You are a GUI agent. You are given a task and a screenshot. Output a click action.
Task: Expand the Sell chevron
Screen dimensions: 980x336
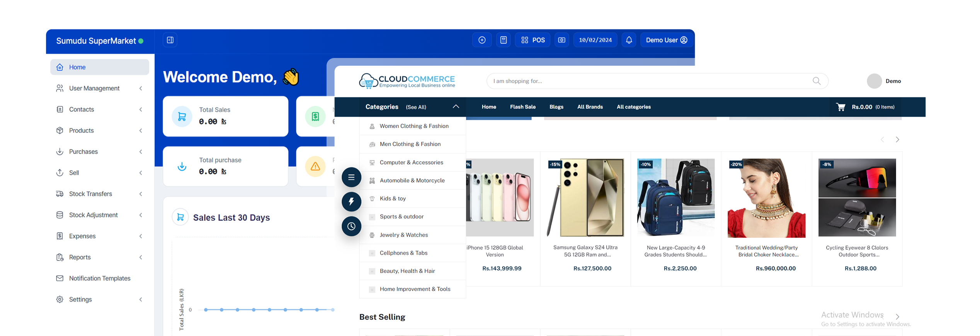click(x=141, y=172)
